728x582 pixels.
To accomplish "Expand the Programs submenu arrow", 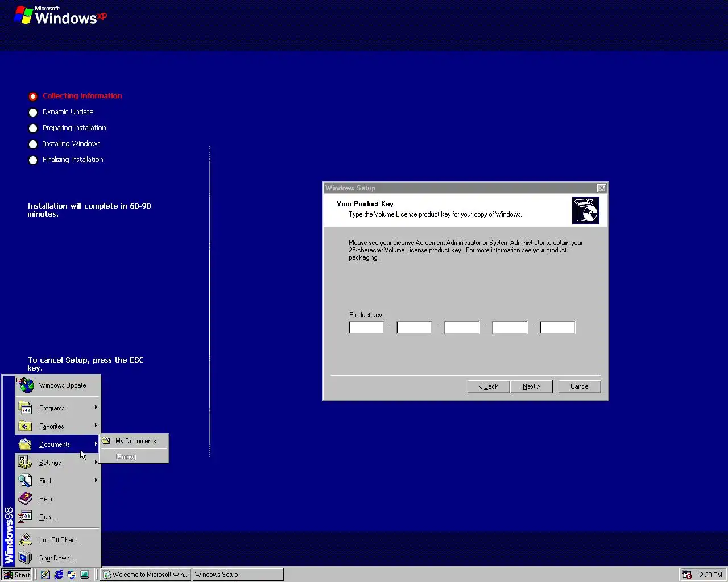I will click(x=96, y=408).
